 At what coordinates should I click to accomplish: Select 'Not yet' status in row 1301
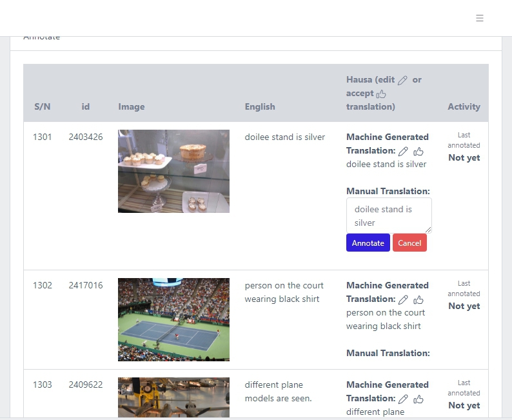(x=464, y=158)
